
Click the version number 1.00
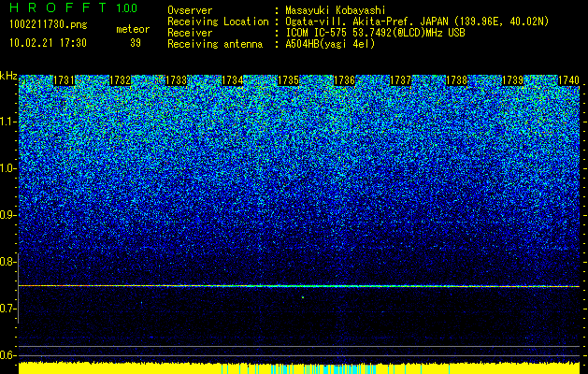click(x=127, y=7)
